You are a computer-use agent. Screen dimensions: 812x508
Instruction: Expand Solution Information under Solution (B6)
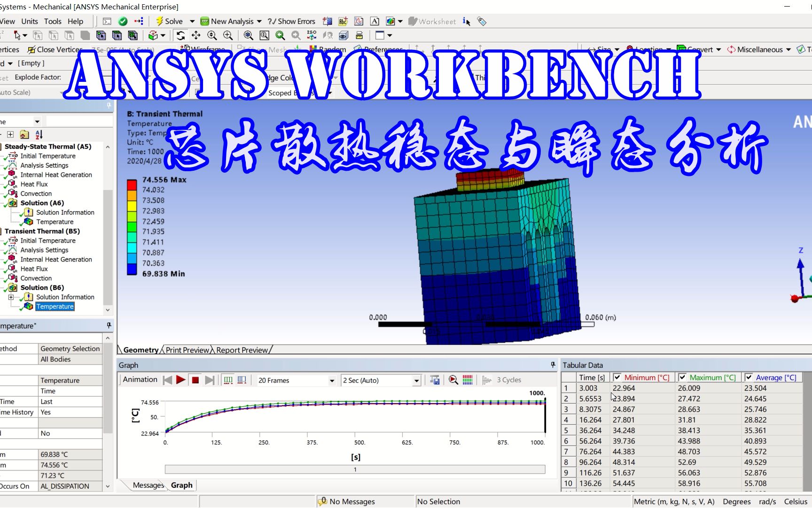[11, 297]
